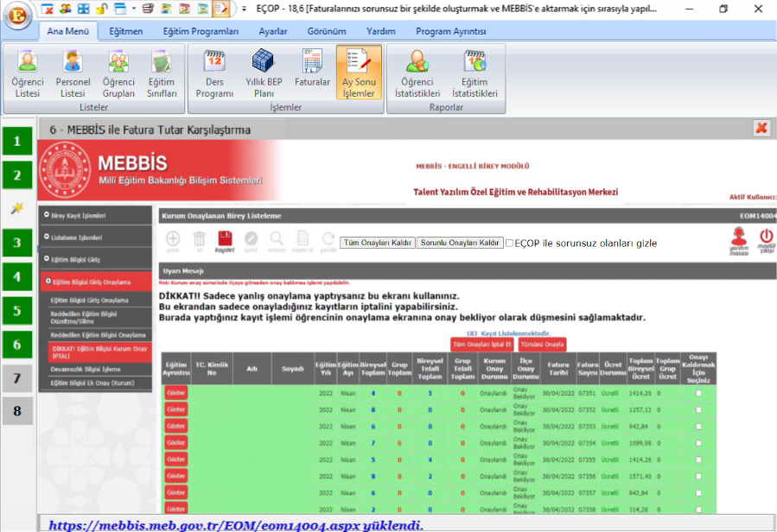Image resolution: width=777 pixels, height=532 pixels.
Task: Open Faturalar ribbon icon
Action: [312, 68]
